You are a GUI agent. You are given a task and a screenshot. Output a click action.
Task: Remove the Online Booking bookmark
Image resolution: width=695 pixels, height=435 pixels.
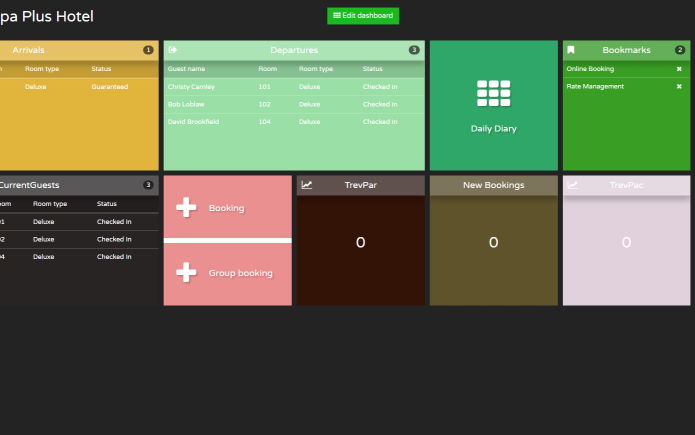679,69
